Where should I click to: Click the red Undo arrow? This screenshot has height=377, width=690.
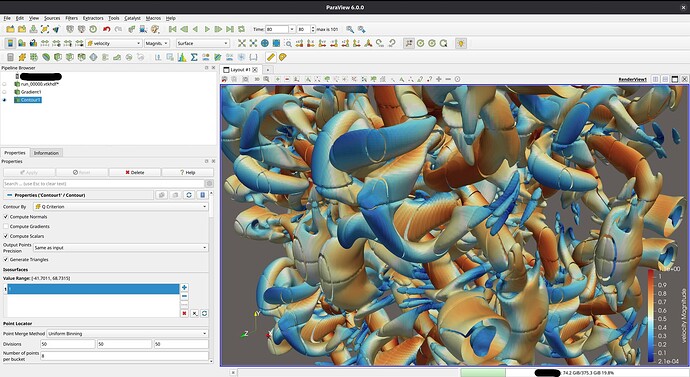pos(106,29)
